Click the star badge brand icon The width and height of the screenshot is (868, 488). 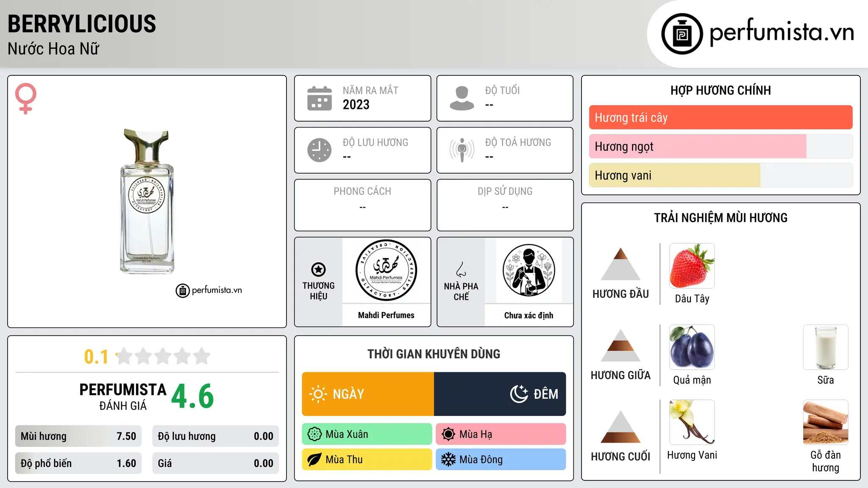click(x=318, y=269)
